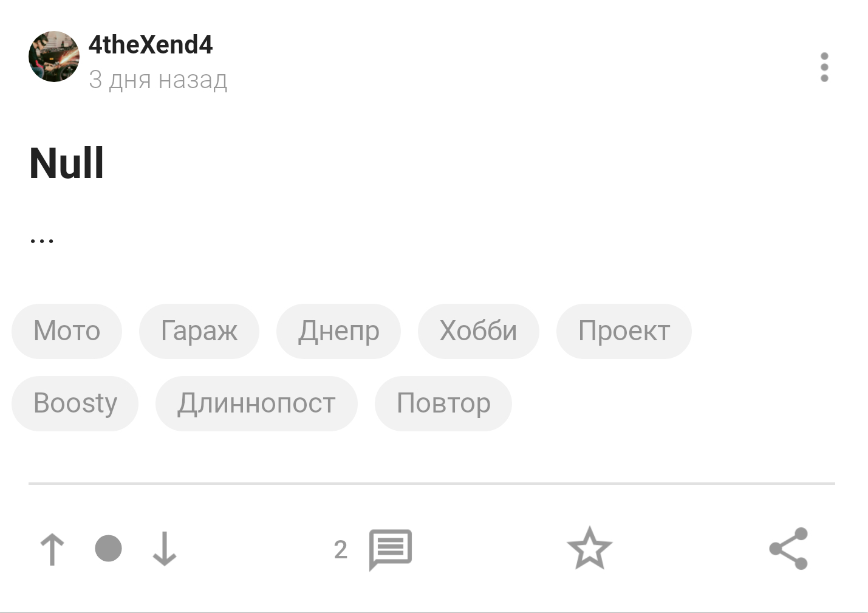
Task: Open the Проект tag
Action: [x=624, y=331]
